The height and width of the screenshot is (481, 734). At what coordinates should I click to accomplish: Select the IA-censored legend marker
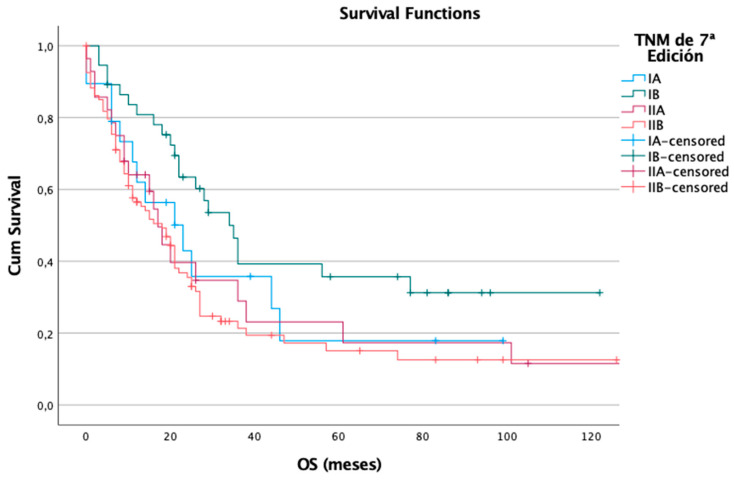633,140
